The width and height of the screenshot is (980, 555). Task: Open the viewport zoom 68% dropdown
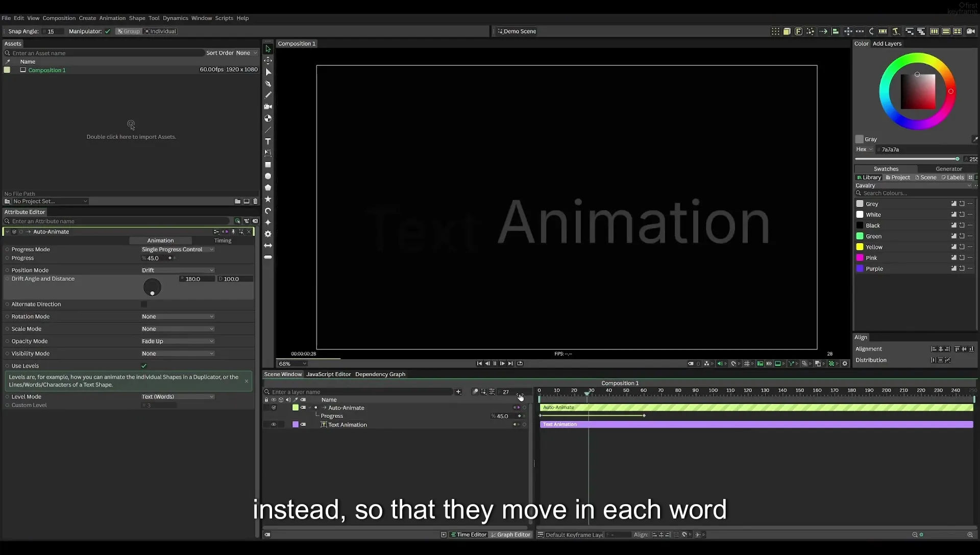click(292, 364)
